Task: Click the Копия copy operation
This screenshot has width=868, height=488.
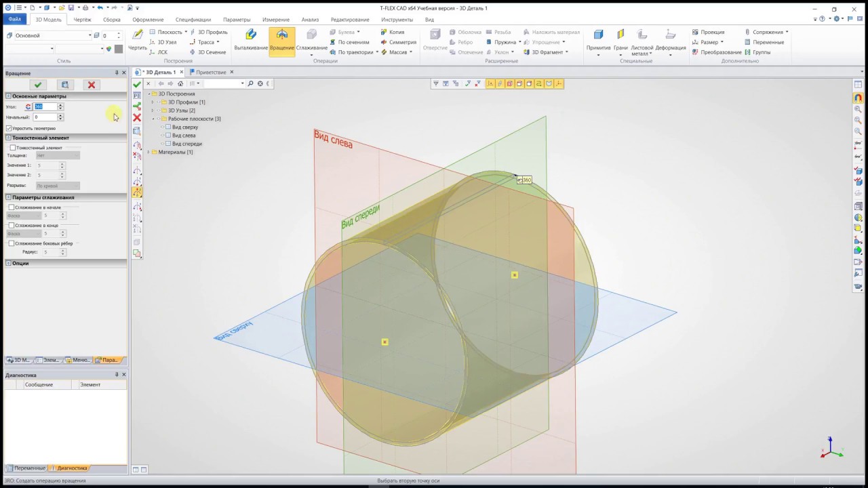Action: click(392, 32)
